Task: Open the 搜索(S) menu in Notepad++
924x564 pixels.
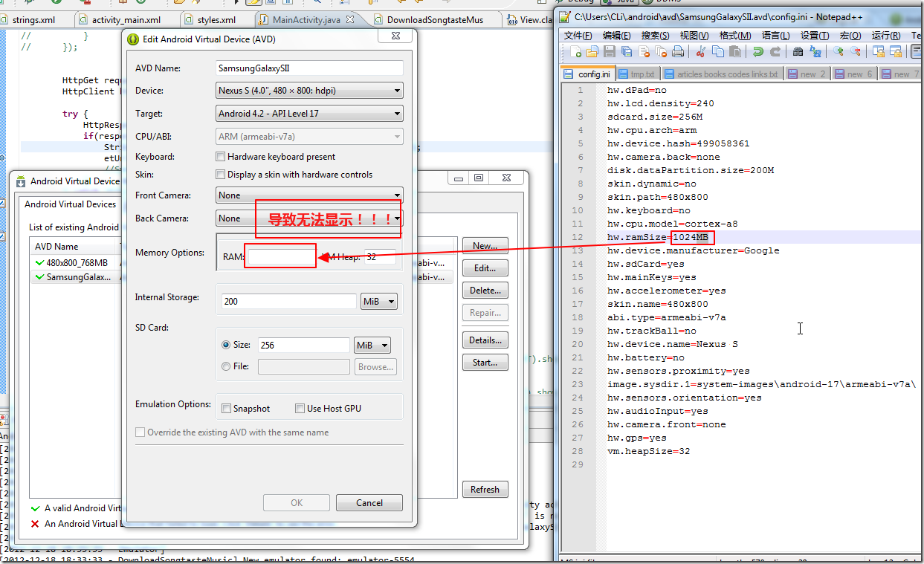Action: [656, 36]
